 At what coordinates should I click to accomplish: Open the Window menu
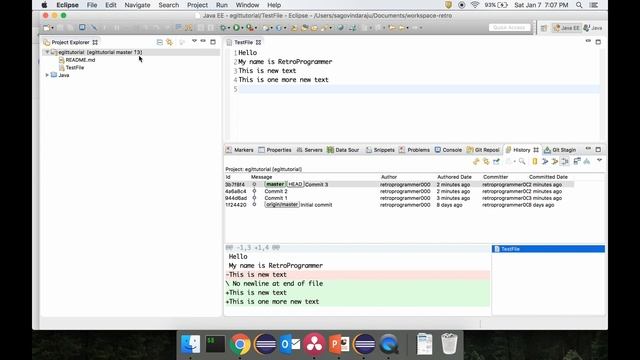pyautogui.click(x=247, y=5)
